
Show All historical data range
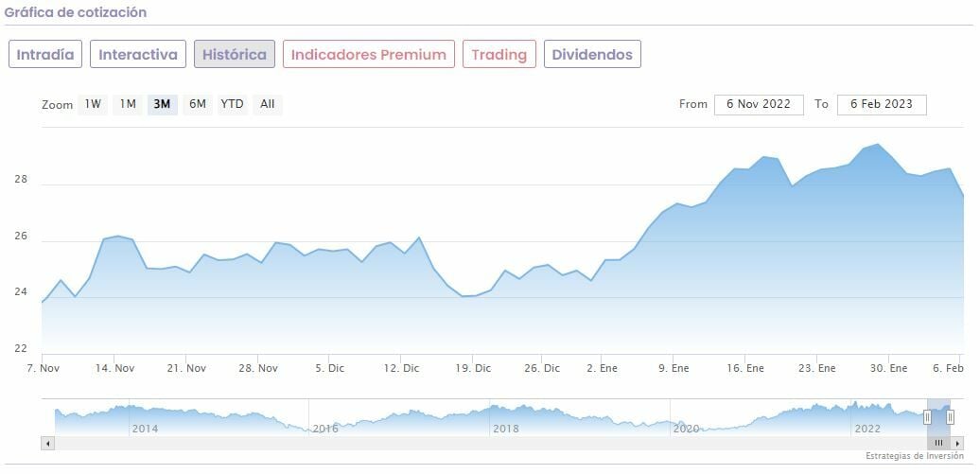[x=268, y=104]
